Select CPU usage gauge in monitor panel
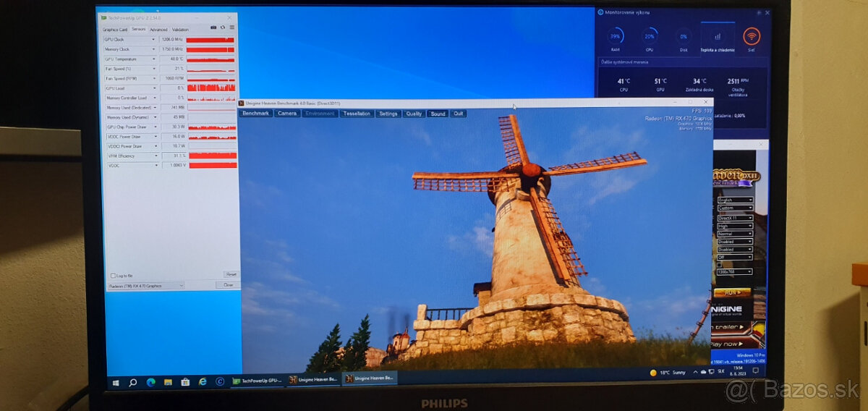 [x=650, y=36]
